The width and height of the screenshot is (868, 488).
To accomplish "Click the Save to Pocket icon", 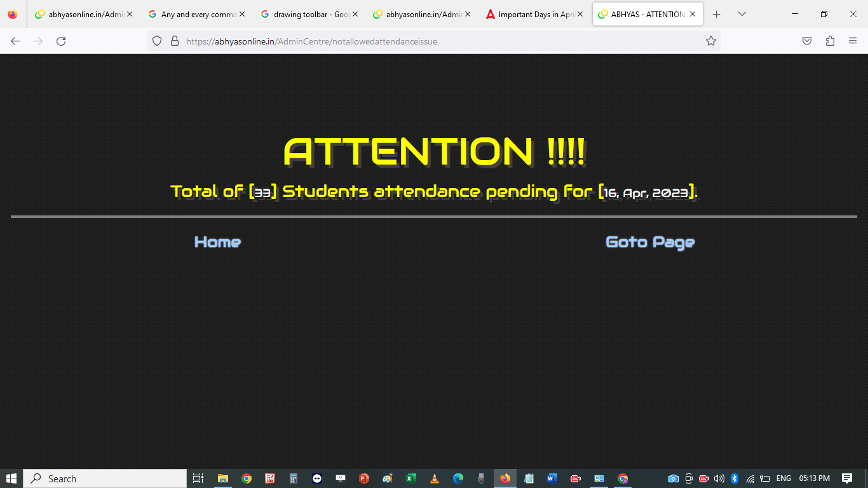I will (806, 41).
